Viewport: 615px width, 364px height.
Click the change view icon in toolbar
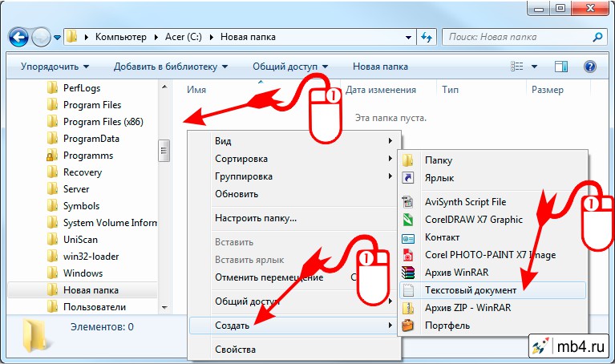(516, 67)
